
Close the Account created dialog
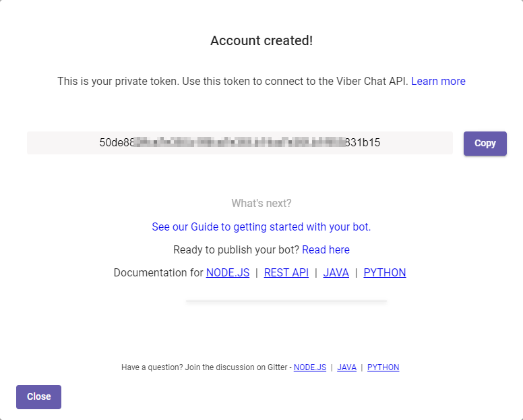pyautogui.click(x=38, y=396)
